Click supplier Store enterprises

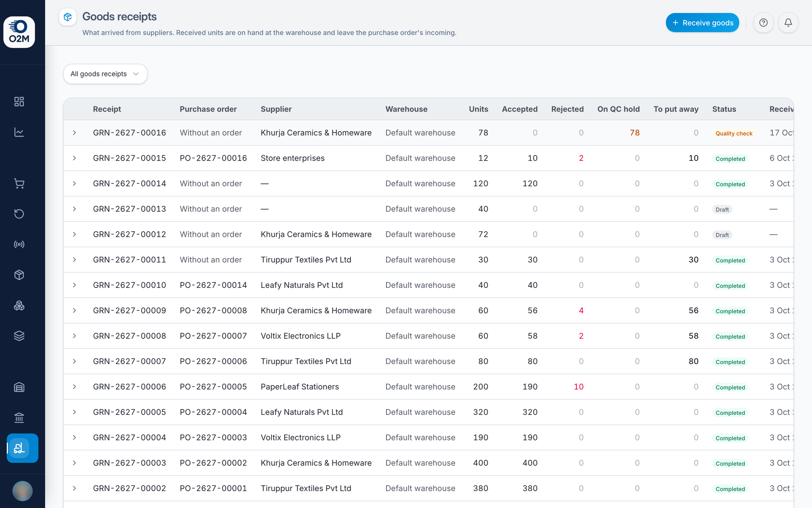click(x=293, y=158)
